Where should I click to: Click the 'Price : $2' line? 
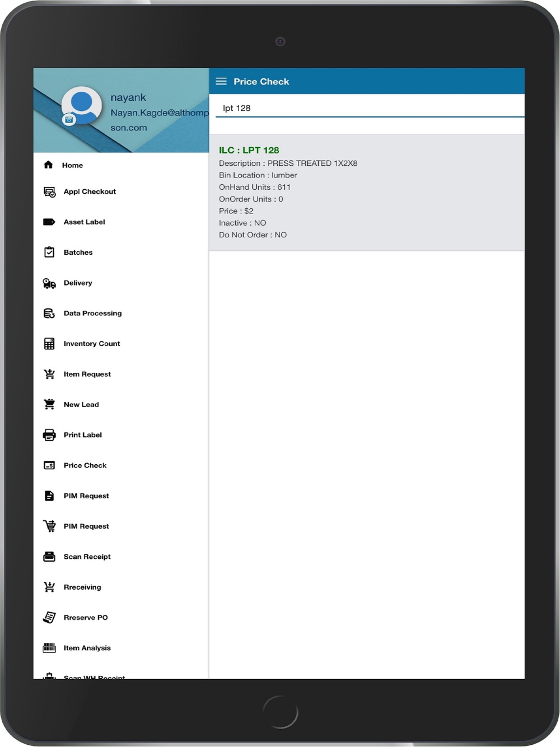click(236, 211)
